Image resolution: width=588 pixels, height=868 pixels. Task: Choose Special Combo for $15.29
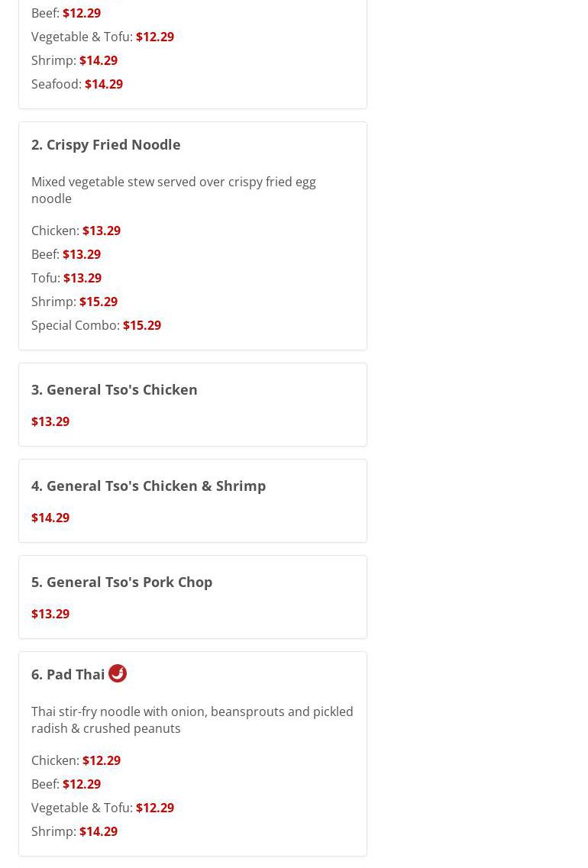[96, 325]
